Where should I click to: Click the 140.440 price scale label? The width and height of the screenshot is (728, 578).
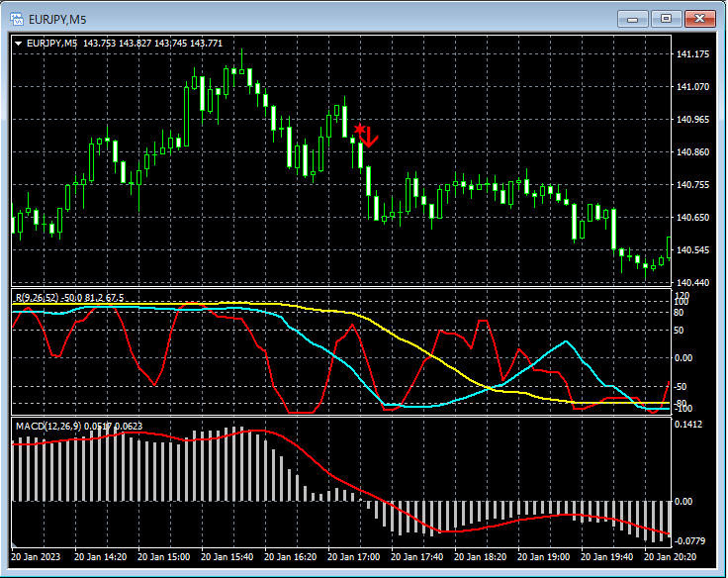pyautogui.click(x=691, y=283)
